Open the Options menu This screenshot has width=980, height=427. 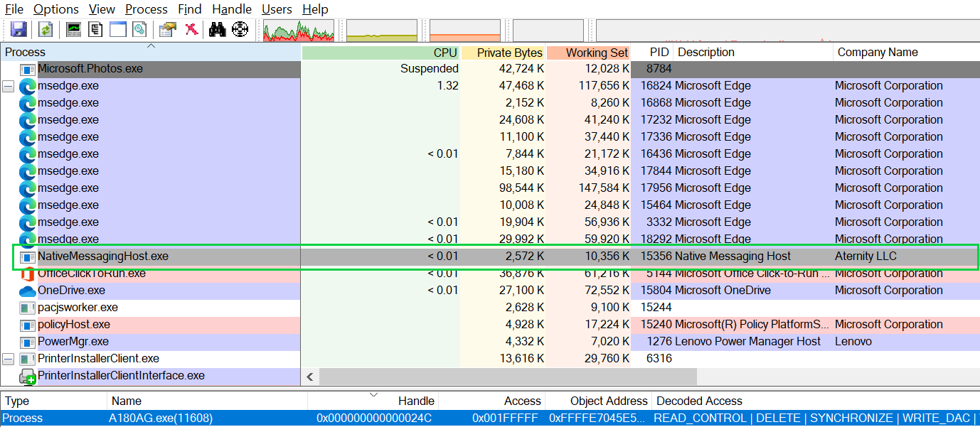coord(56,9)
